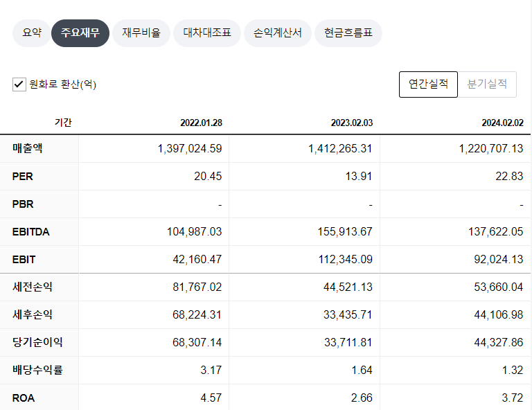Click the PER value 22.83
This screenshot has width=532, height=410.
tap(509, 177)
